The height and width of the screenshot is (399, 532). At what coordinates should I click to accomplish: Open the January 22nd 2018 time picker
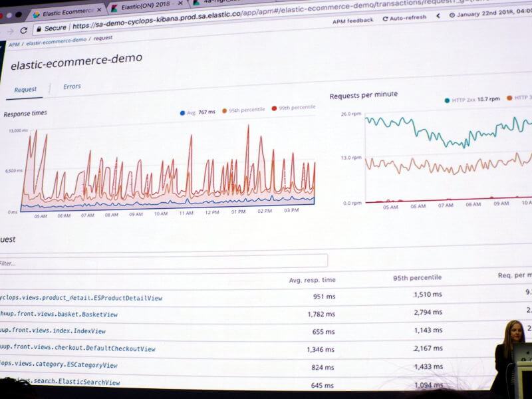point(490,13)
